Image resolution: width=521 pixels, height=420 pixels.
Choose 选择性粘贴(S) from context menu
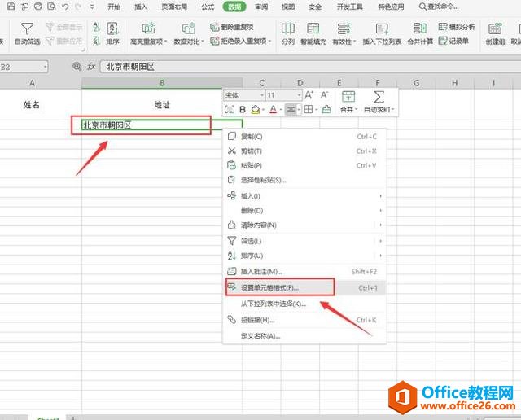(304, 180)
